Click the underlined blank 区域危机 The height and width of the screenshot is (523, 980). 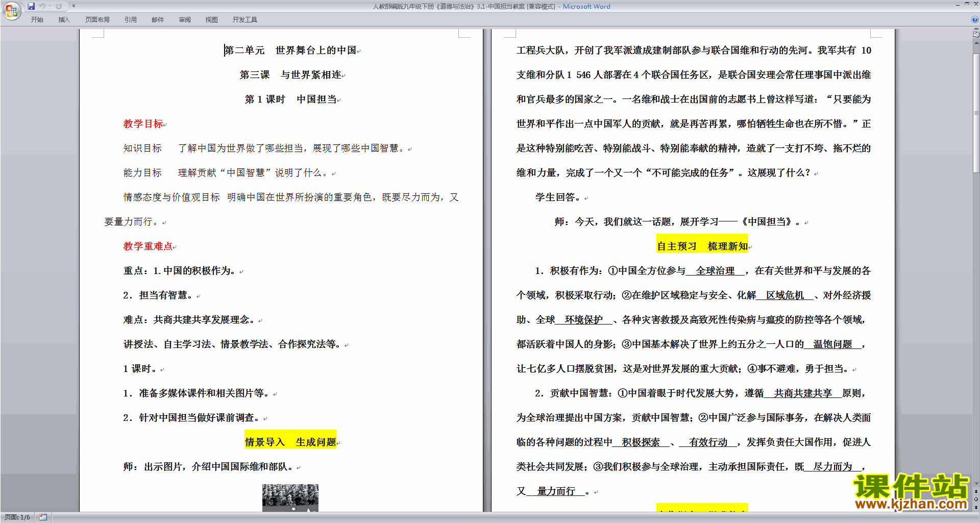785,295
